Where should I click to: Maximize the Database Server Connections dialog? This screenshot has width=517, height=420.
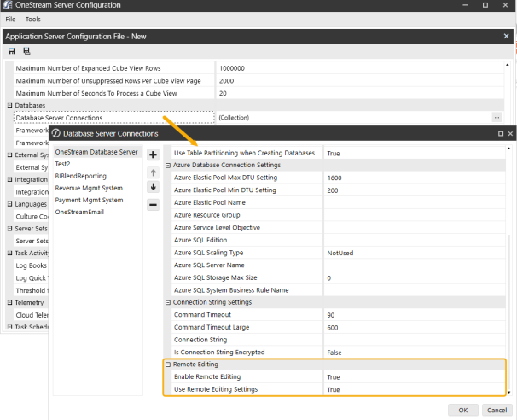[x=501, y=134]
